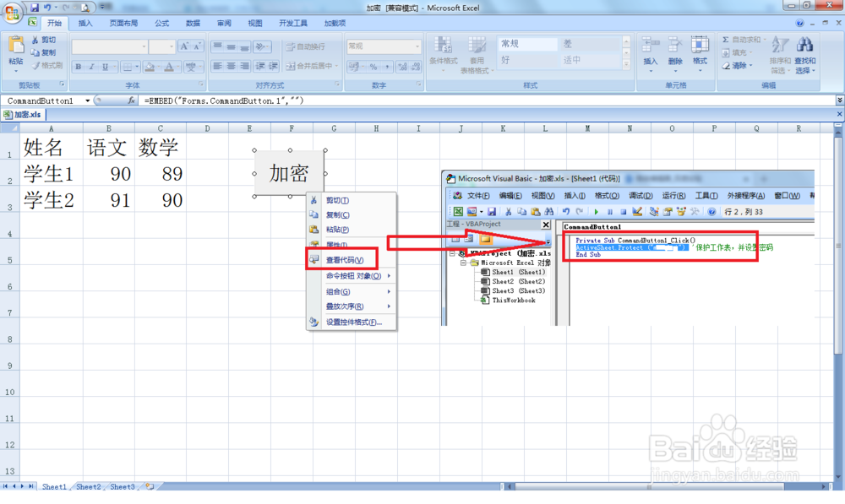Choose 查看代码 from the context menu
Viewport: 845px width, 504px height.
tap(345, 260)
